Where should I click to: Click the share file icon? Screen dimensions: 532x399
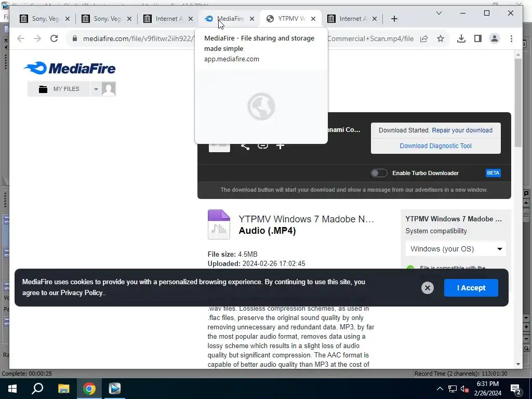(x=245, y=146)
